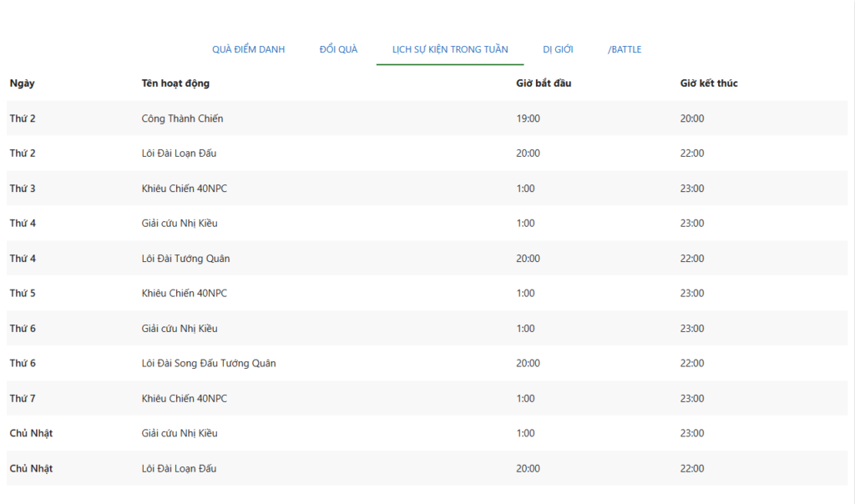Click the Công Thành Chiến activity name
Viewport: 855px width, 504px height.
tap(182, 118)
